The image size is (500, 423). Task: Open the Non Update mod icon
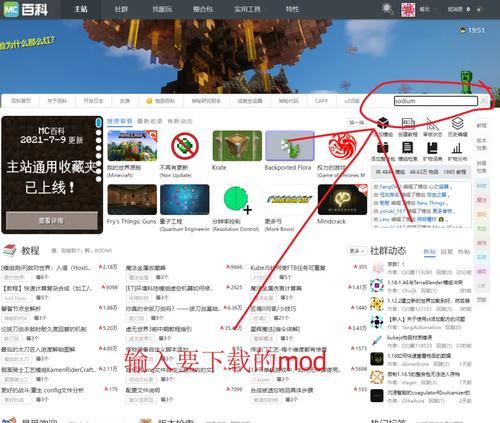pos(185,146)
